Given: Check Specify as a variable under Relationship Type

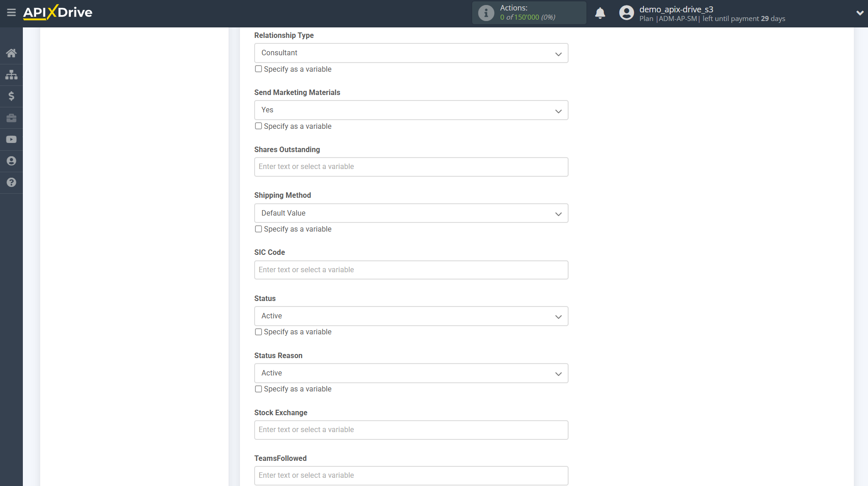Looking at the screenshot, I should (258, 69).
